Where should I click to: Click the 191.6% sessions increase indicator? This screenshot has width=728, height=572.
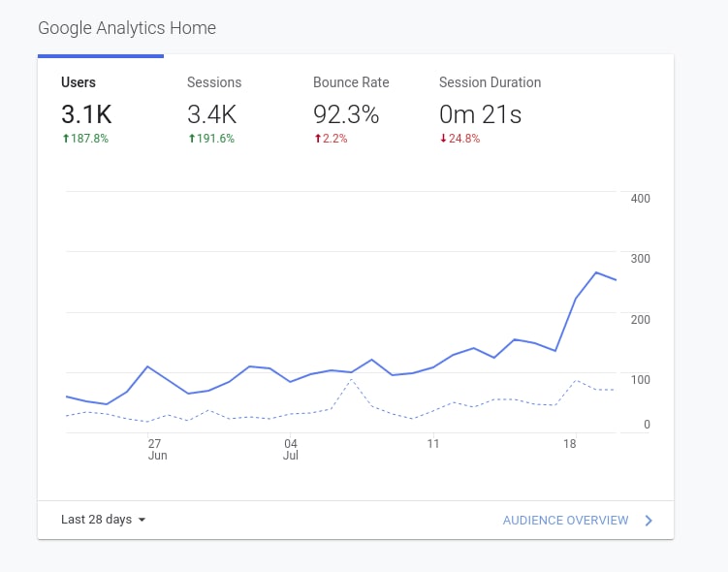coord(211,139)
